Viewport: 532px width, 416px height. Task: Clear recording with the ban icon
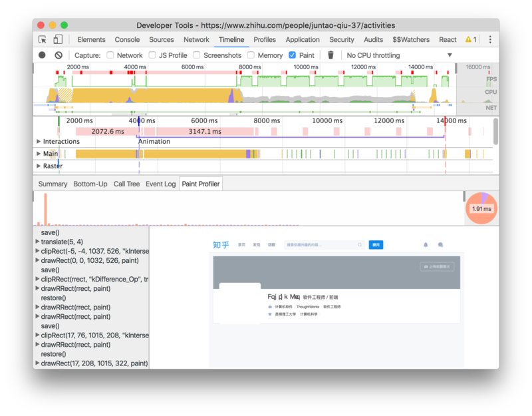pos(59,55)
